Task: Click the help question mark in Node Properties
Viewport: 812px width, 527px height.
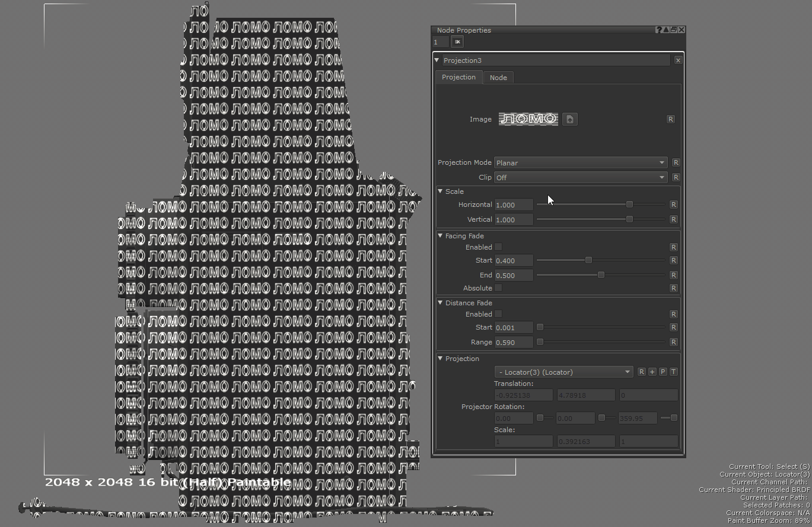Action: point(658,30)
